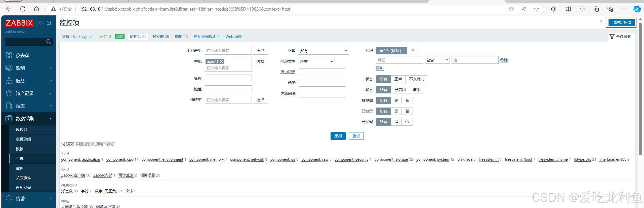Open the 监控项 82 tab

pos(138,37)
